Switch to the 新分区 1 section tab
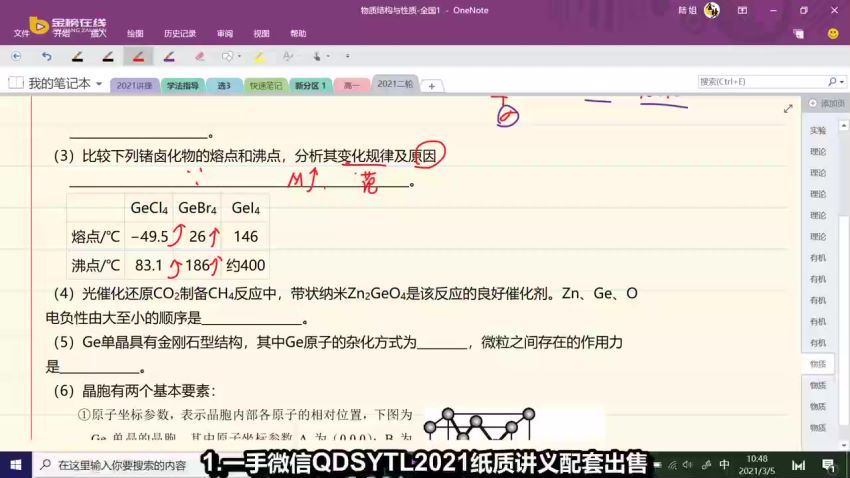Viewport: 850px width, 478px height. pos(311,86)
